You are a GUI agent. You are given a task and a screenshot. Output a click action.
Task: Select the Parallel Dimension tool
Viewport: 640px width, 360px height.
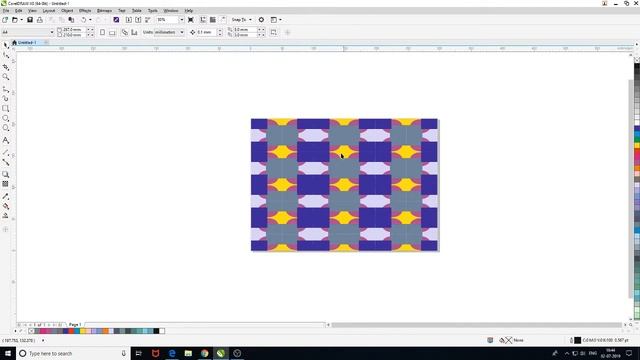[6, 152]
